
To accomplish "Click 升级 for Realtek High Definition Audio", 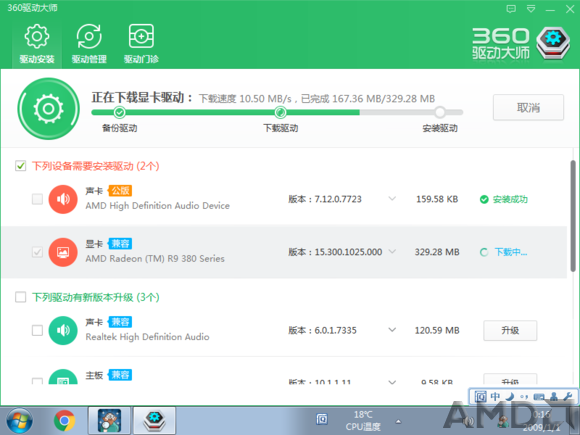I will point(510,330).
